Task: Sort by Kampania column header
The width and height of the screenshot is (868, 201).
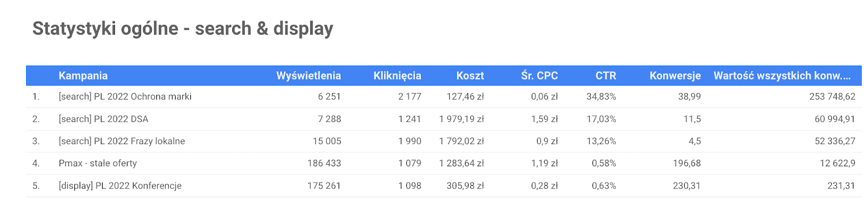Action: point(83,76)
